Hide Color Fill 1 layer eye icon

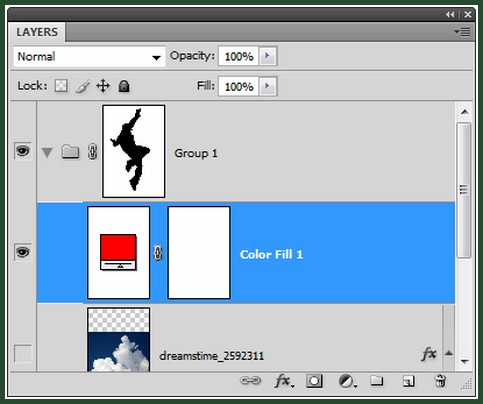[x=23, y=252]
